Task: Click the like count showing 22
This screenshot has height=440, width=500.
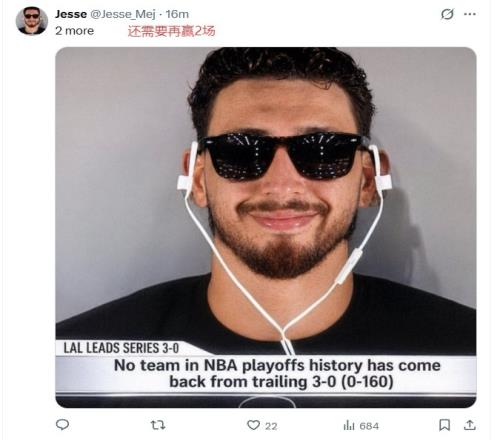Action: pos(271,426)
